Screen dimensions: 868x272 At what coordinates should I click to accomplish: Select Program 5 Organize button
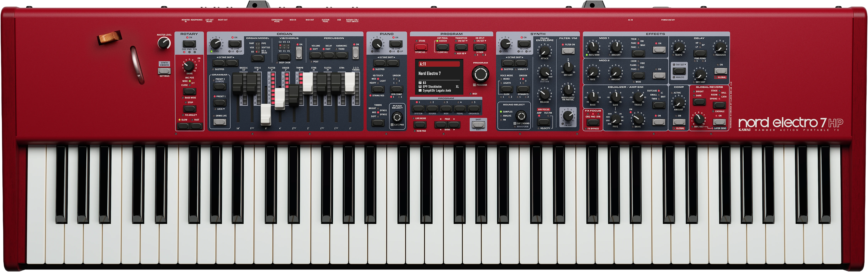point(473,108)
